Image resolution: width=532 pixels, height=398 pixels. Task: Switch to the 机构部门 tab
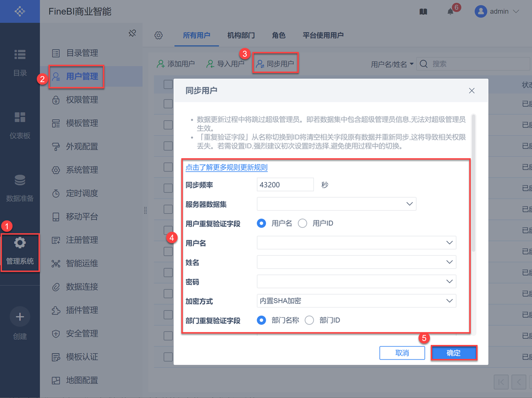click(x=241, y=35)
